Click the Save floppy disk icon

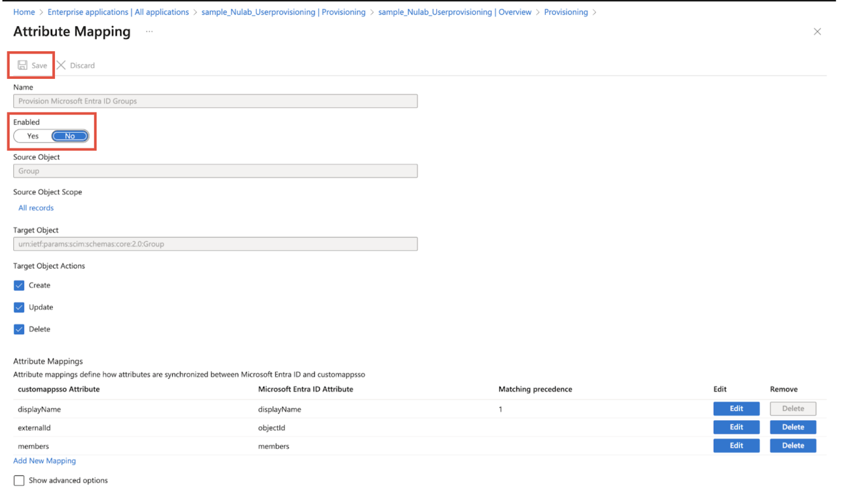(x=22, y=65)
